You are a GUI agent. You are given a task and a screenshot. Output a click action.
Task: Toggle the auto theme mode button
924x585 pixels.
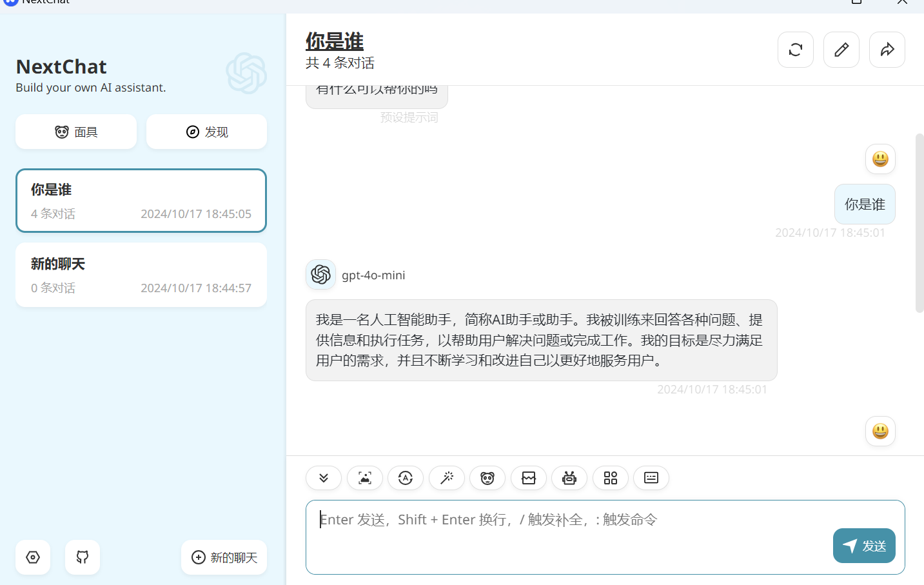[x=406, y=478]
